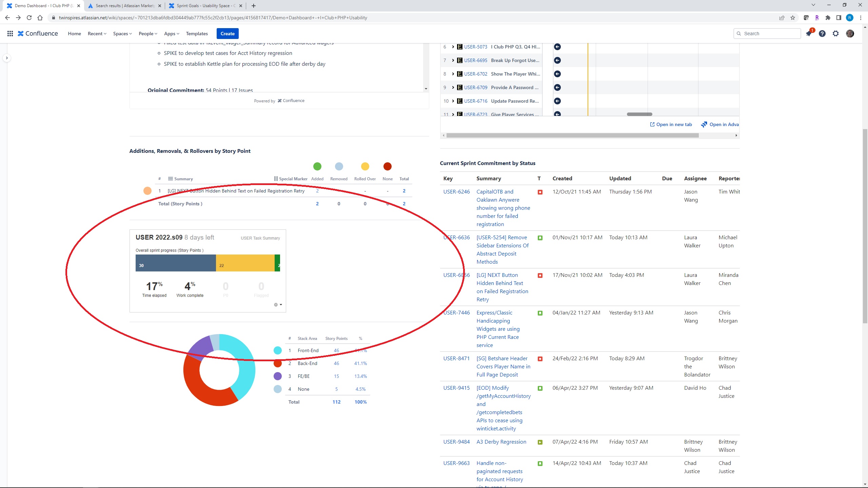
Task: Open the USER-9415 issue link
Action: click(456, 388)
